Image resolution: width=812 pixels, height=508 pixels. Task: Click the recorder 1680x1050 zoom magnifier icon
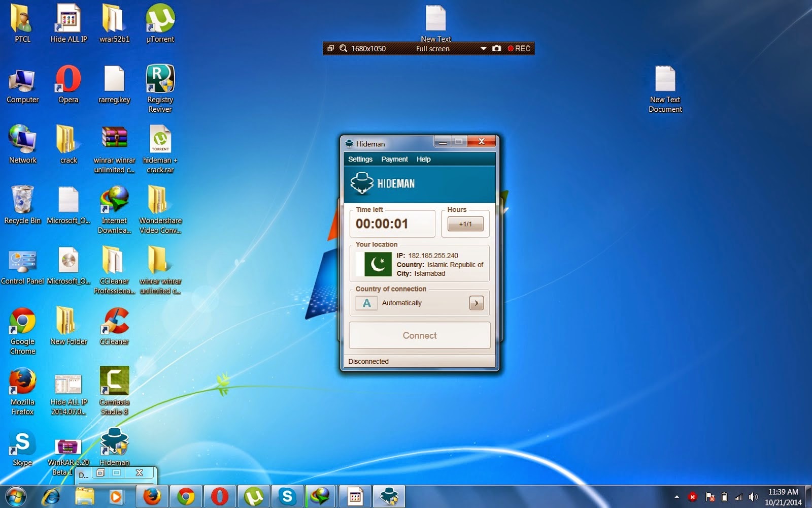coord(343,48)
